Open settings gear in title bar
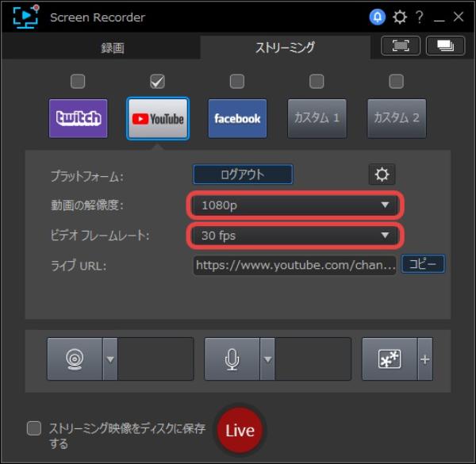 (400, 17)
